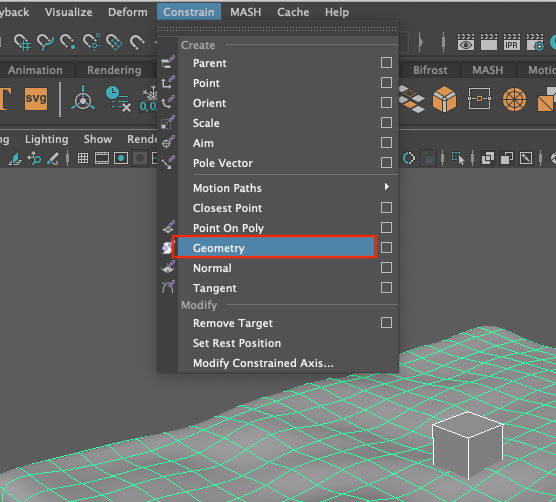Image resolution: width=556 pixels, height=502 pixels.
Task: Tear off the Constrain menu dotted bar
Action: 277,28
